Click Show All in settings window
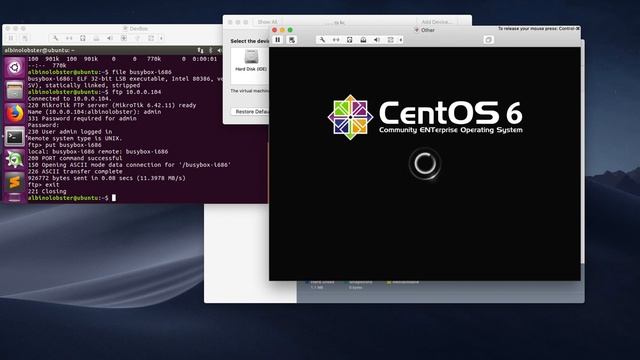Screen dimensions: 640x360 click(x=267, y=22)
